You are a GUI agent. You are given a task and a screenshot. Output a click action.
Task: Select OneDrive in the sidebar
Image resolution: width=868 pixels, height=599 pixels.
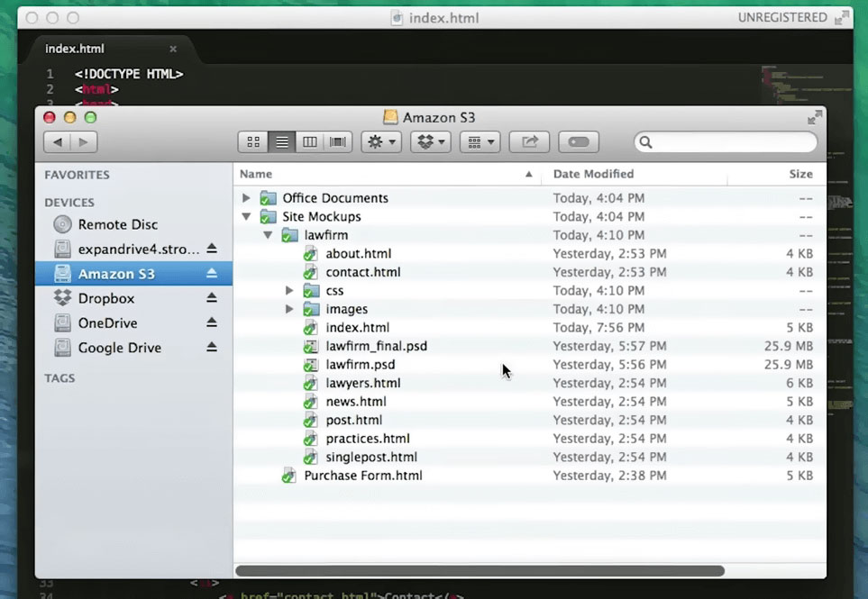[x=107, y=323]
